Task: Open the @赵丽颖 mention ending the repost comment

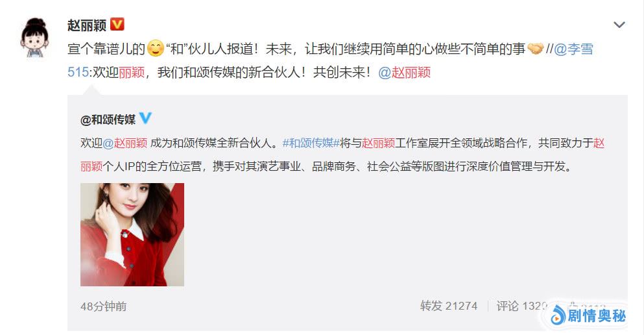Action: click(404, 72)
